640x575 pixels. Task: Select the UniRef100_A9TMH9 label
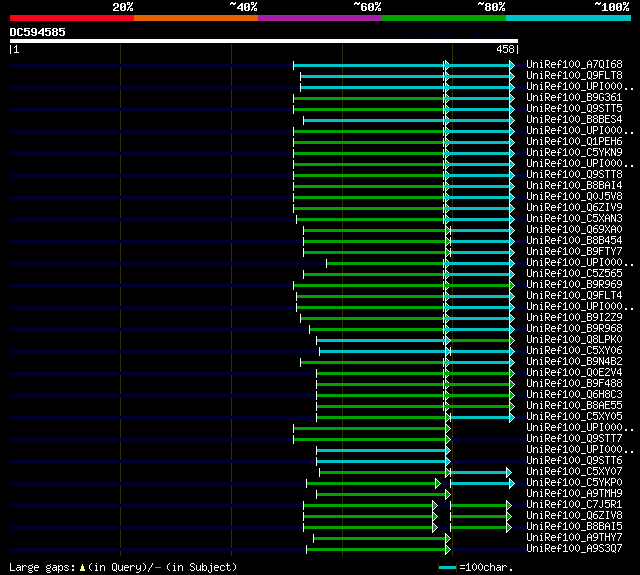(x=574, y=494)
